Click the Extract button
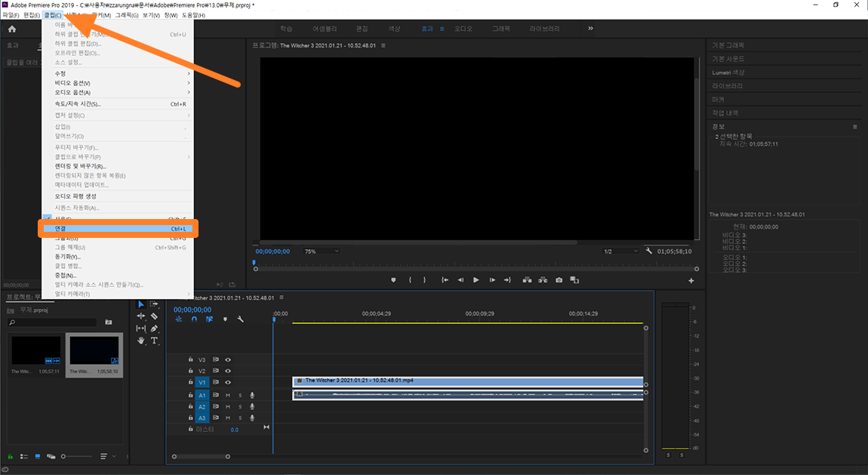This screenshot has width=868, height=475. point(543,280)
